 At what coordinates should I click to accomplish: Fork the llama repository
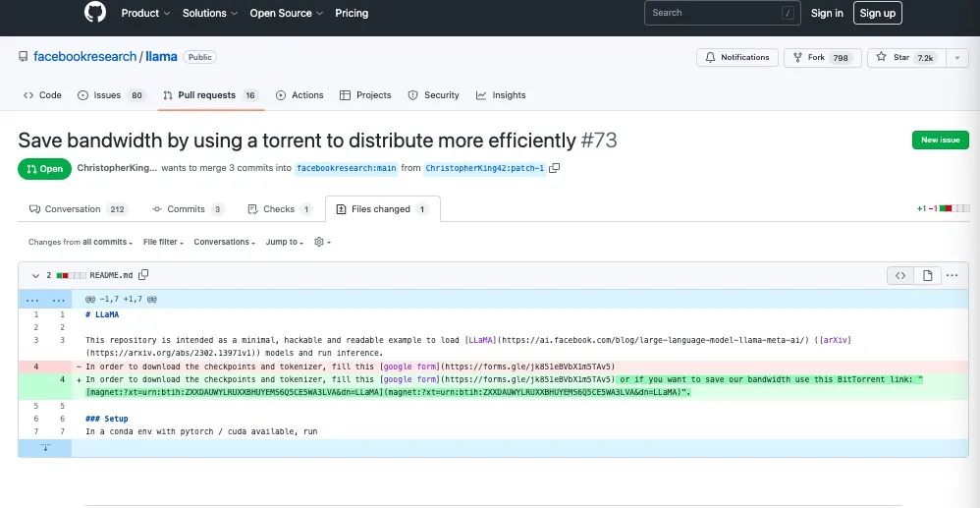coord(816,58)
